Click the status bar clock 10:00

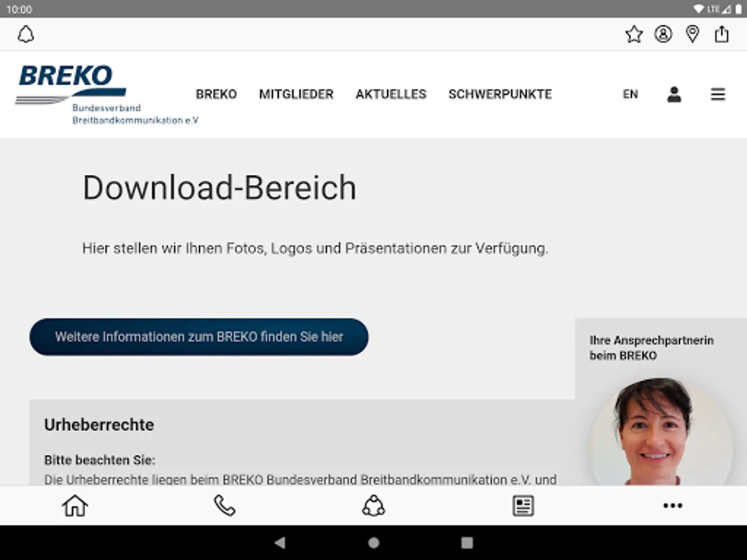point(19,9)
